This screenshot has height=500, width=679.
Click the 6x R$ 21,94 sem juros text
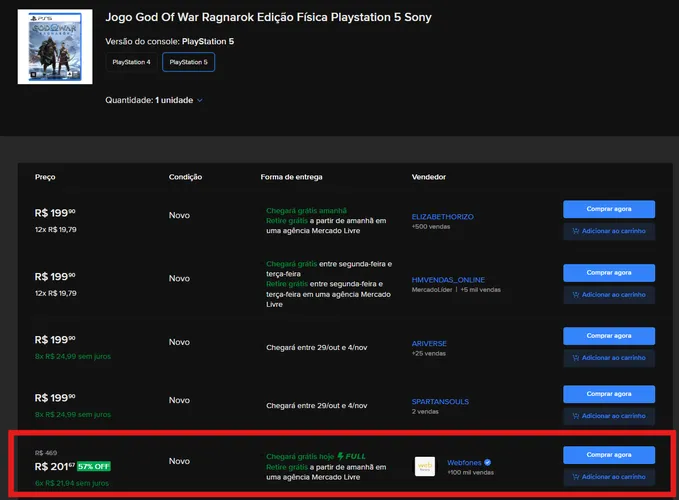point(72,483)
